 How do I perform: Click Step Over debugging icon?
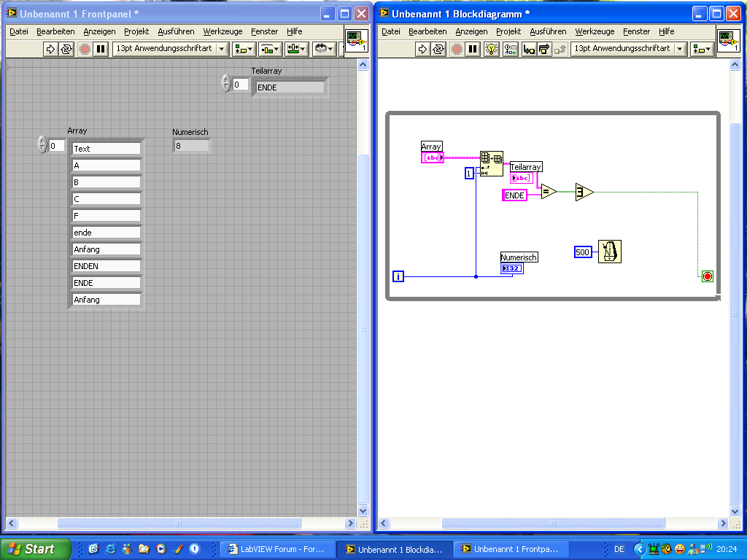(x=544, y=49)
